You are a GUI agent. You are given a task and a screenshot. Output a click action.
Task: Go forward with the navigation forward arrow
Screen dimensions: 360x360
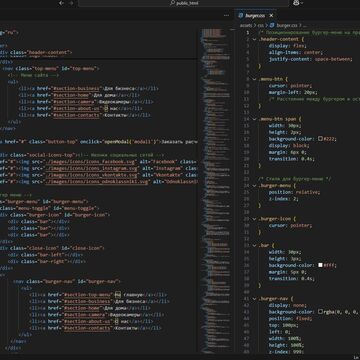[x=71, y=3]
